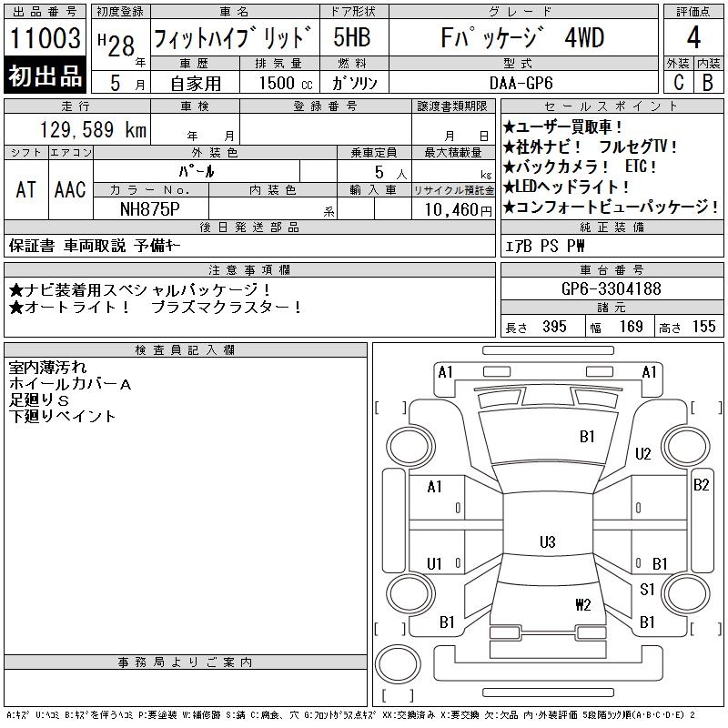Image resolution: width=728 pixels, height=728 pixels.
Task: Click the AAC air conditioner value
Action: [70, 189]
